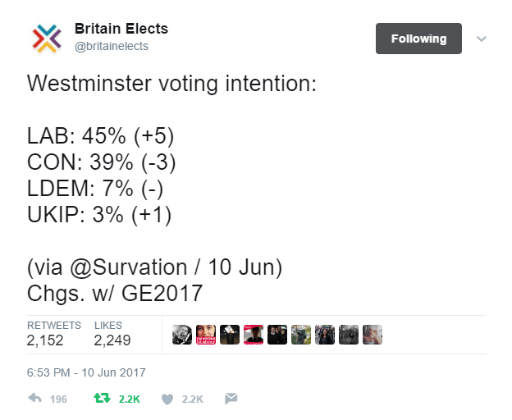Click the 2.2K retweet count
Image resolution: width=512 pixels, height=420 pixels.
pos(130,399)
